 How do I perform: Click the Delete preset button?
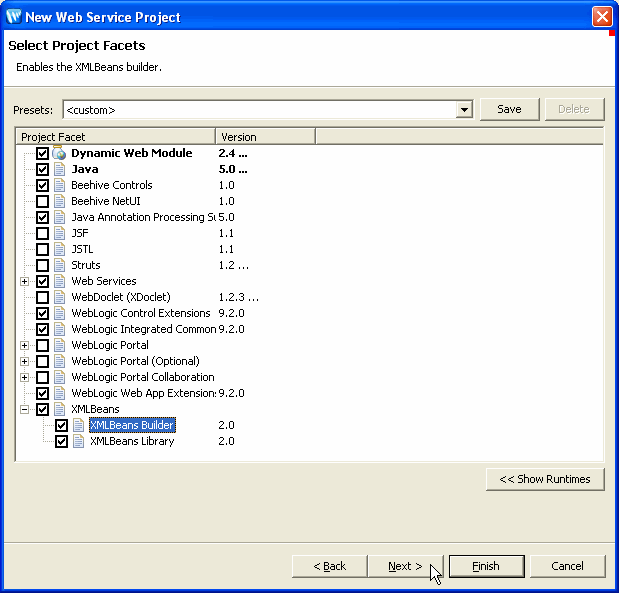(x=574, y=109)
